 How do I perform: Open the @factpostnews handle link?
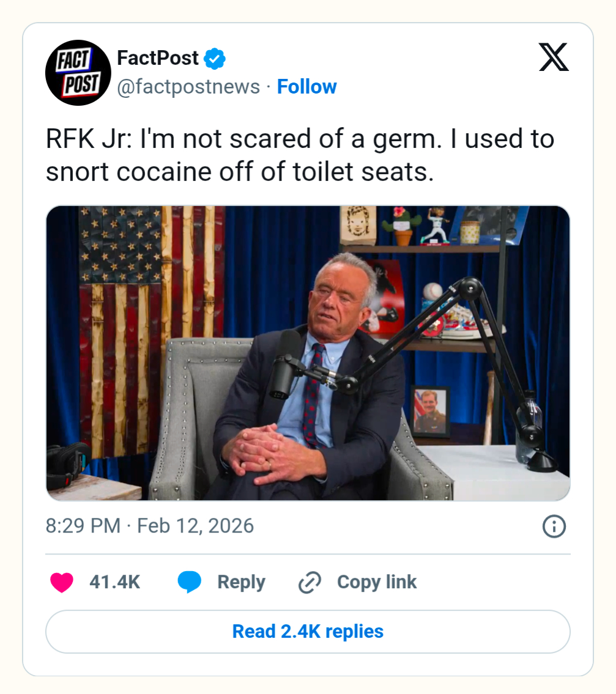188,87
